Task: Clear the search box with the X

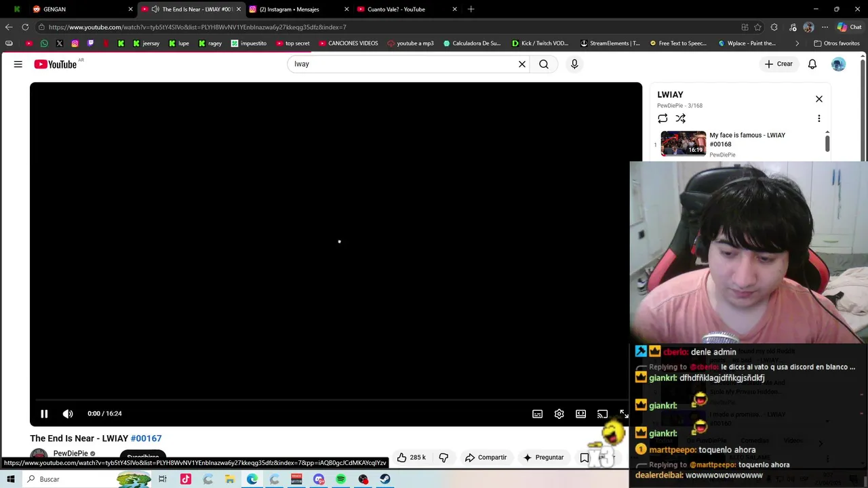Action: click(522, 64)
